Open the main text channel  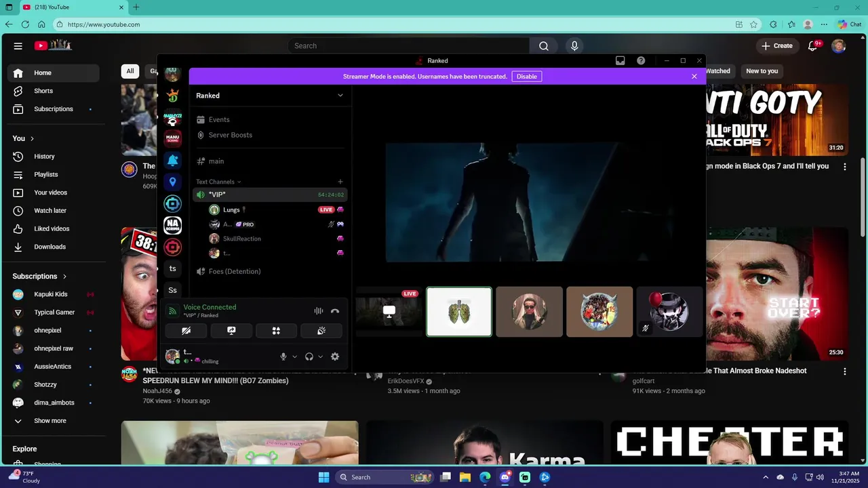pos(269,161)
